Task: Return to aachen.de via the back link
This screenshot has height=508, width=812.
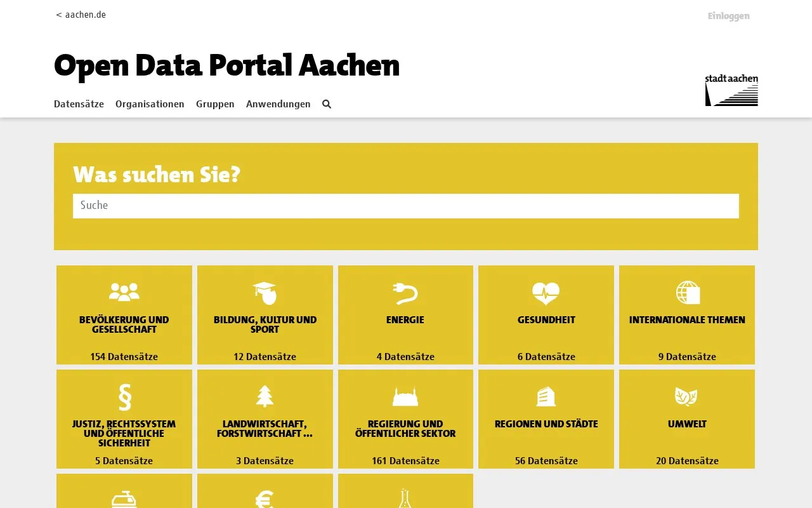Action: click(x=81, y=15)
